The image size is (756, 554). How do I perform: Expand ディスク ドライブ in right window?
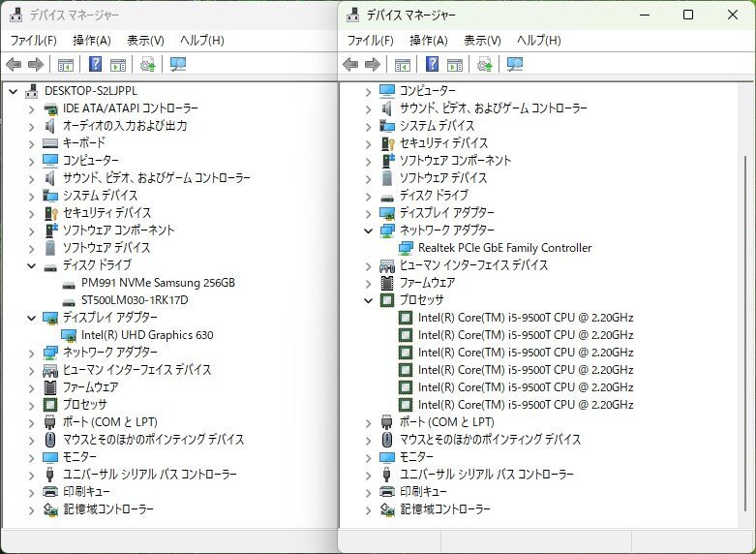point(369,197)
